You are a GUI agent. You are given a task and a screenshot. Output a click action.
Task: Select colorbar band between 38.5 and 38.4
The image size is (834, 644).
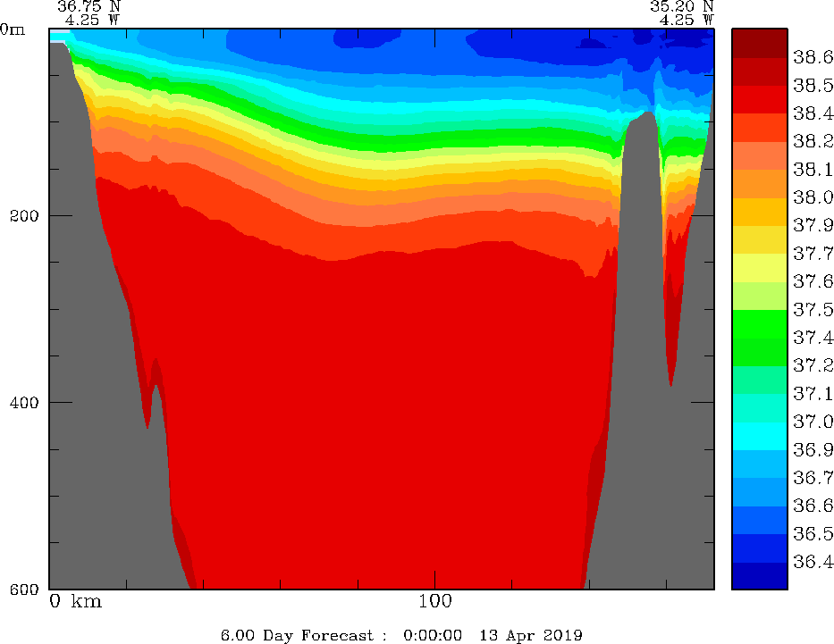(x=760, y=99)
